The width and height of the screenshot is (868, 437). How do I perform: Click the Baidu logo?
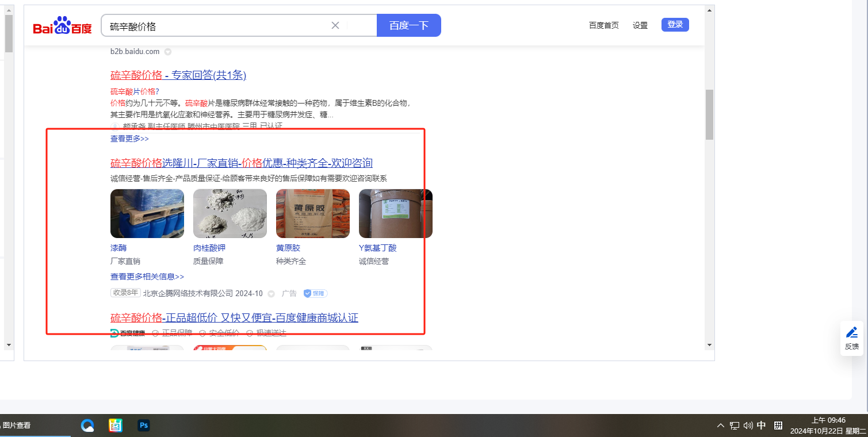62,26
